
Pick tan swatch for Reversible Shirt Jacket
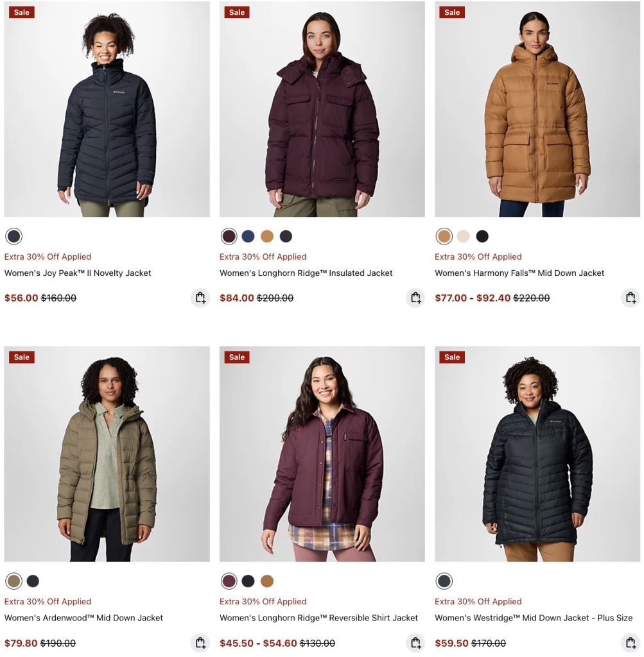click(267, 581)
